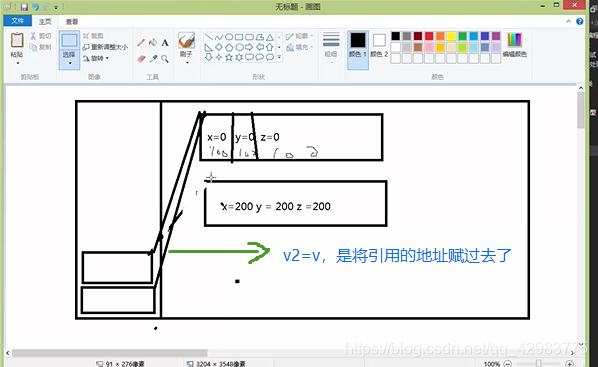
Task: Choose the Polygon shape
Action: pos(260,37)
